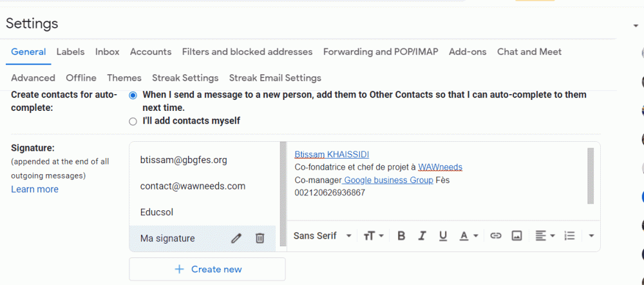
Task: Open the numbered list option
Action: pyautogui.click(x=570, y=236)
